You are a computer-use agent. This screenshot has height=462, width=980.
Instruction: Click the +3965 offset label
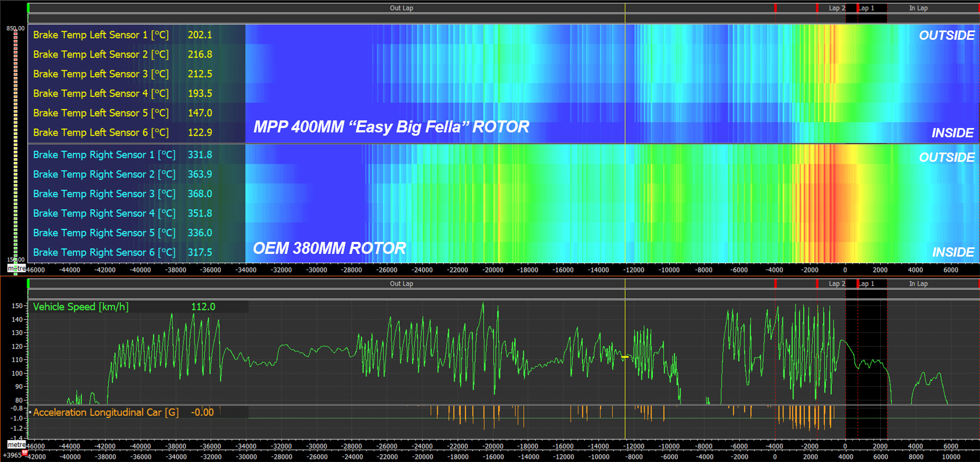coord(12,455)
